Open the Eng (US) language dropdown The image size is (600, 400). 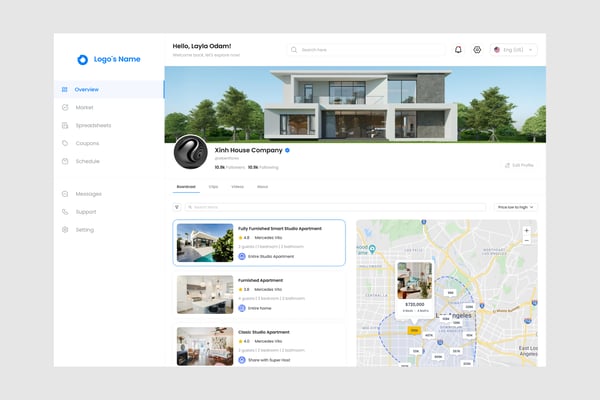pos(514,50)
